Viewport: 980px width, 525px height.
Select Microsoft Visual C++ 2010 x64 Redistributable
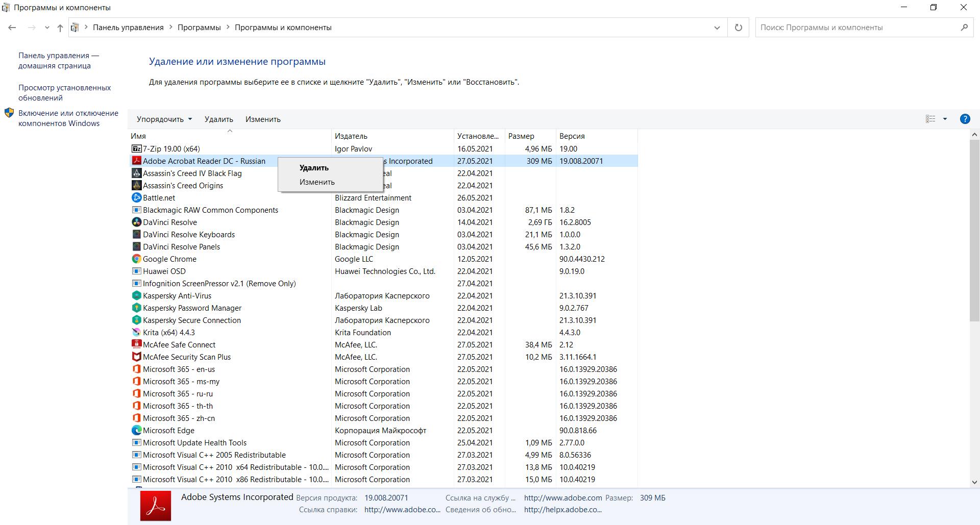pos(383,467)
